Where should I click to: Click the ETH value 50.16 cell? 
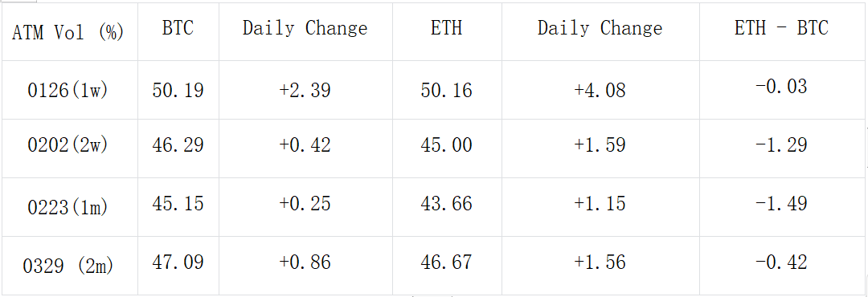click(447, 90)
